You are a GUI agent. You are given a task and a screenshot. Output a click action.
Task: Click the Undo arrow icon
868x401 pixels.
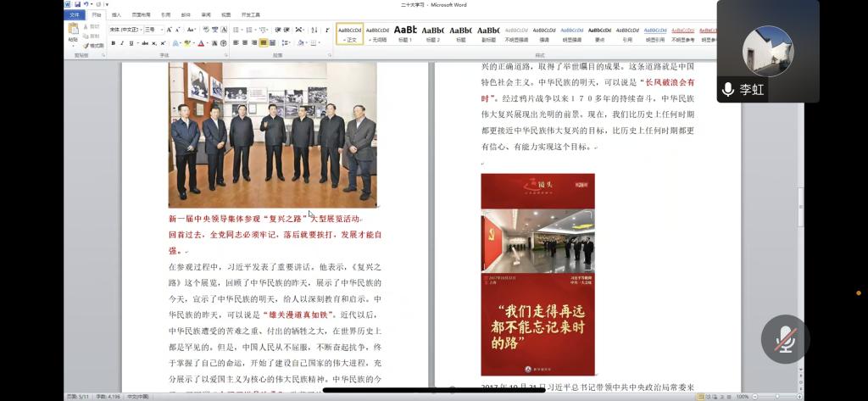click(x=86, y=4)
